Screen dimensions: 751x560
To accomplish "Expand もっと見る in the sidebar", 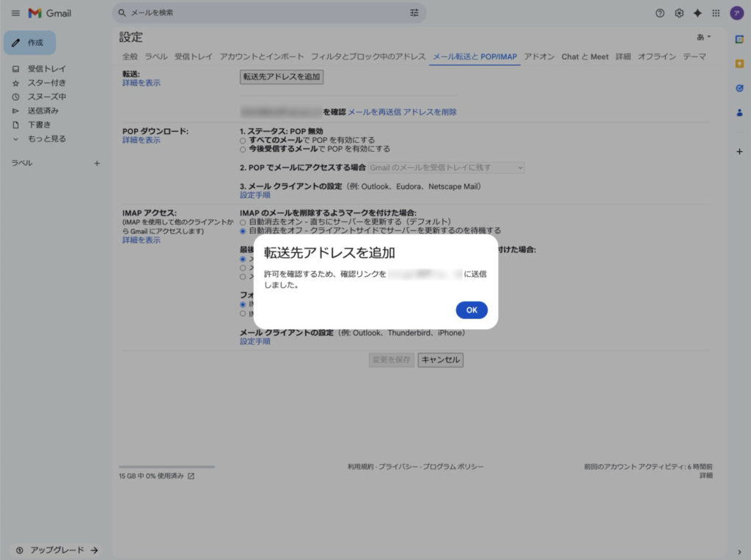I will click(46, 139).
